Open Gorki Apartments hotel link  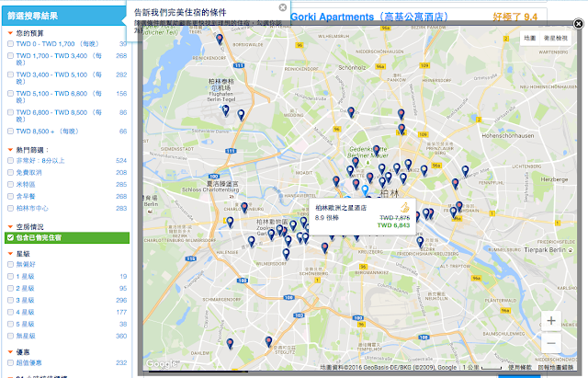(x=369, y=17)
